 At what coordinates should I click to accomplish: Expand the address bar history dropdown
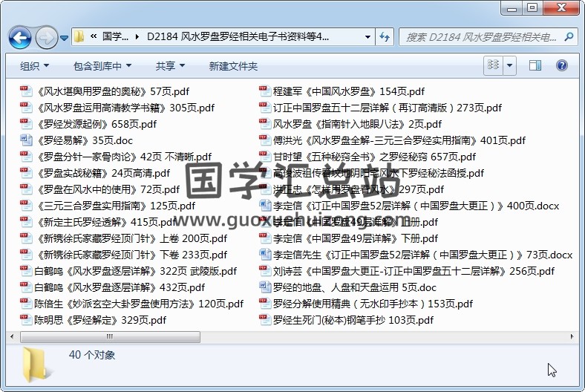[367, 37]
